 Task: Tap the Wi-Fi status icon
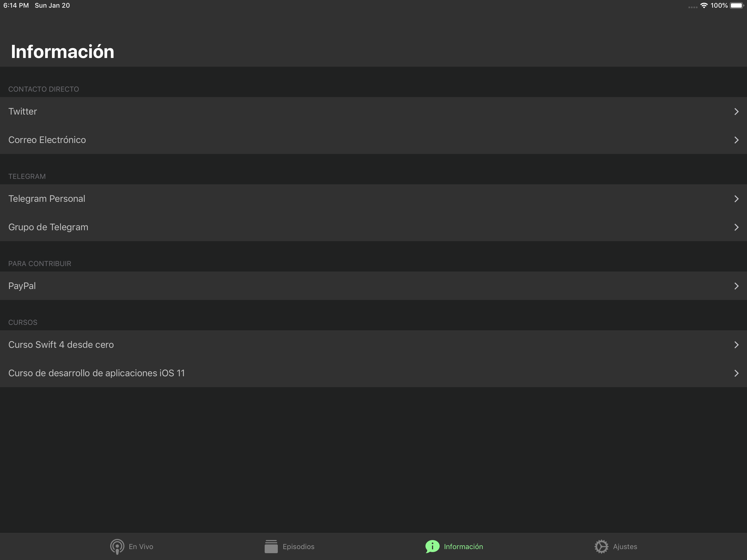point(704,6)
